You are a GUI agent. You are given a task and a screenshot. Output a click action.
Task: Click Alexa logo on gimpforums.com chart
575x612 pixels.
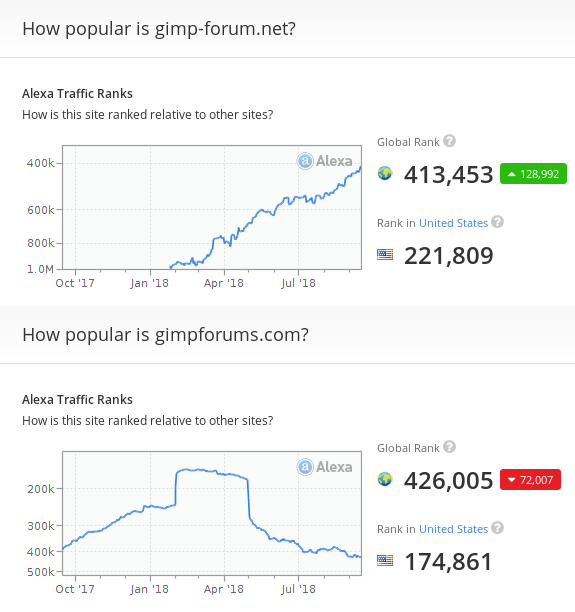pyautogui.click(x=325, y=467)
